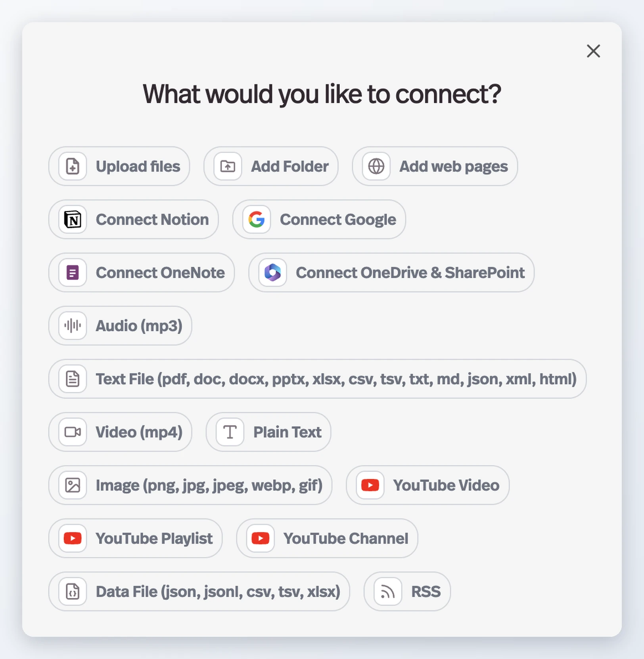Image resolution: width=644 pixels, height=659 pixels.
Task: Close the connect dialog
Action: click(x=593, y=51)
